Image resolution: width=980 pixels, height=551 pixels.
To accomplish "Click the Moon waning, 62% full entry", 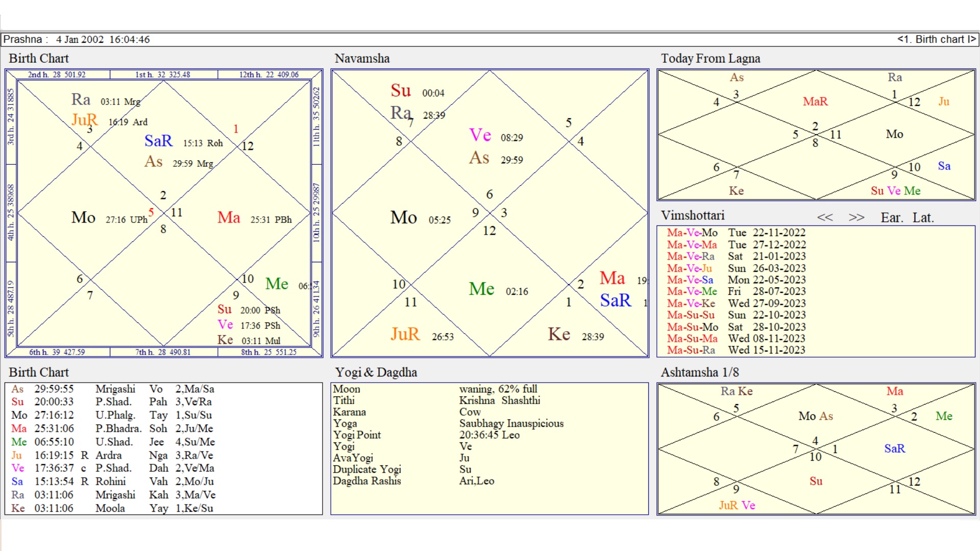I will [435, 389].
